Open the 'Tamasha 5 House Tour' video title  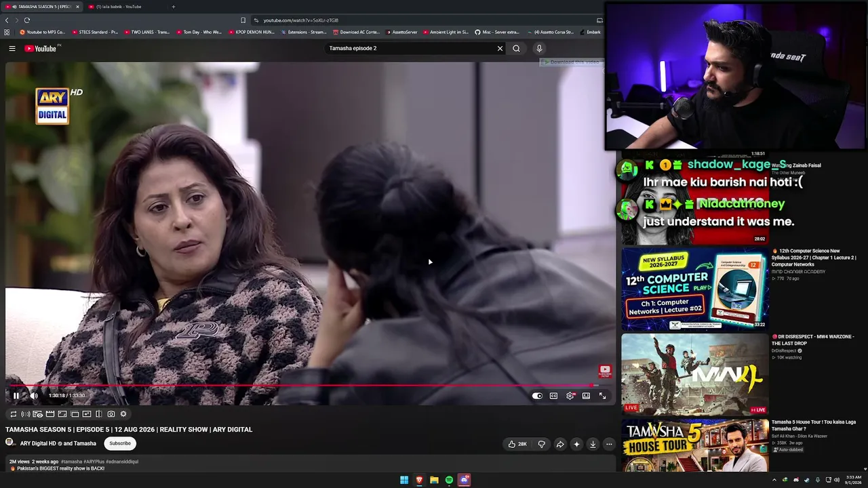click(814, 425)
